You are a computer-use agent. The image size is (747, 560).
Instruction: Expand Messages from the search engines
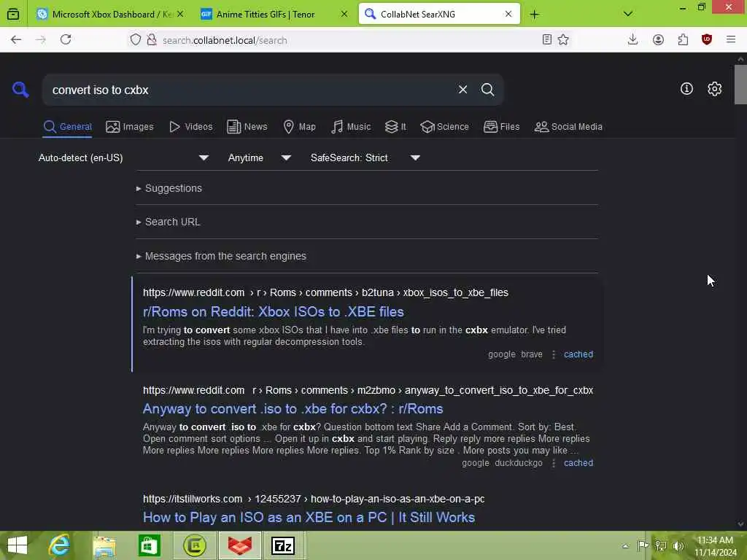click(x=221, y=256)
